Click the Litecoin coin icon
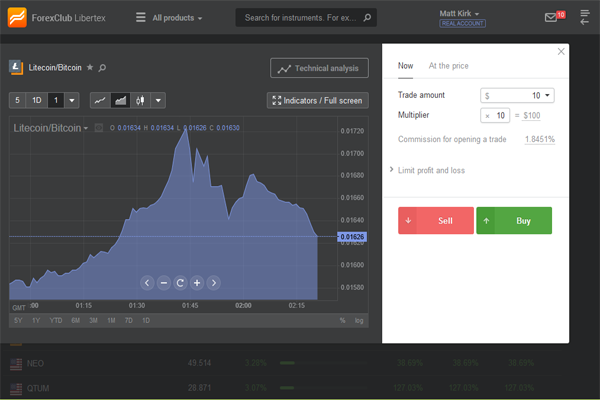The height and width of the screenshot is (400, 600). coord(16,67)
